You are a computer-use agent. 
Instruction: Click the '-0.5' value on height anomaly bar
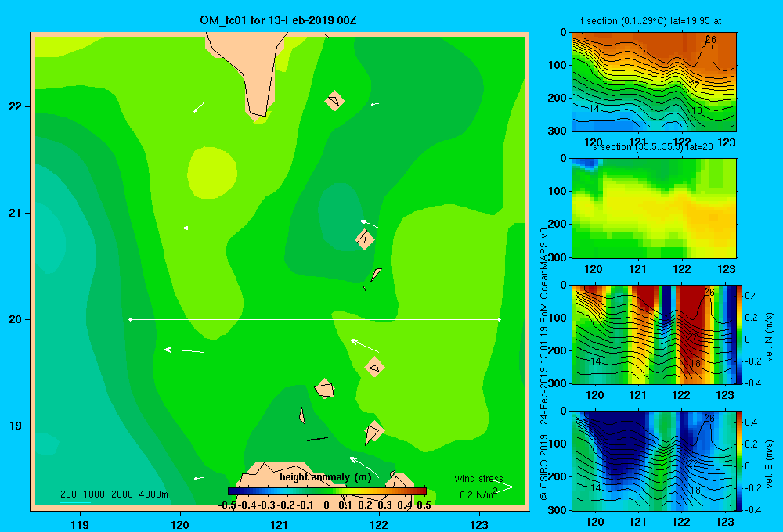point(227,505)
